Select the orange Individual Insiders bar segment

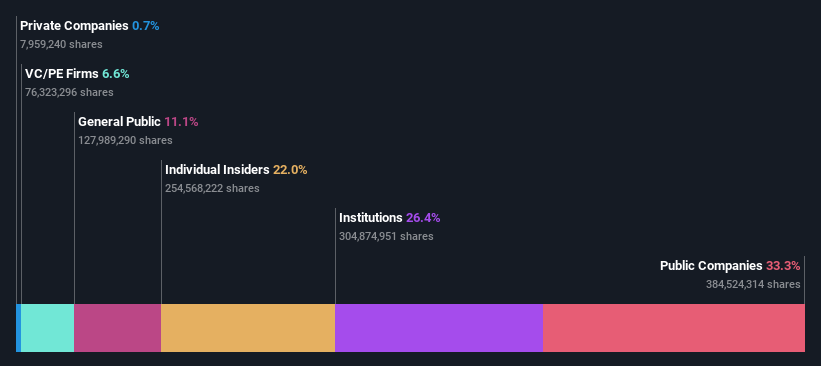coord(248,328)
